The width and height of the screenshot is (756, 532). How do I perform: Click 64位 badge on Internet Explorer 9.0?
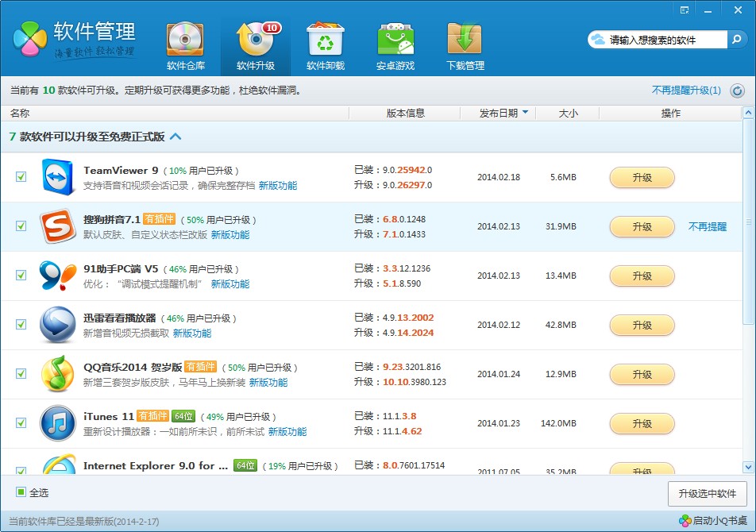point(245,465)
